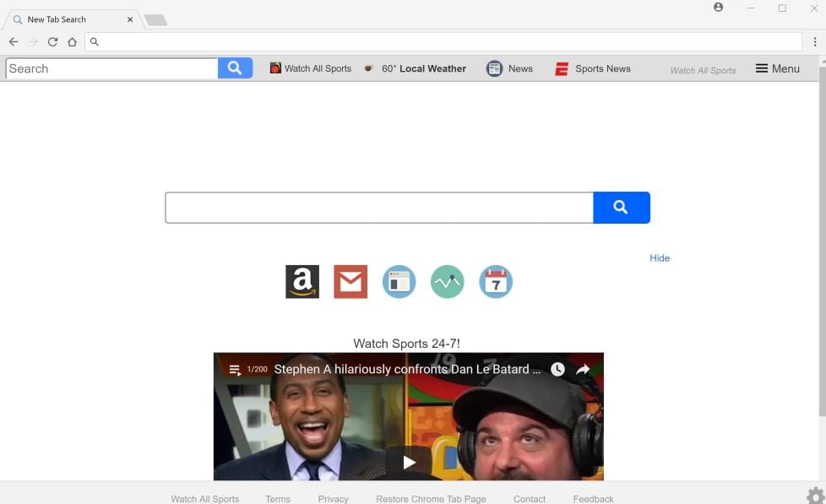
Task: Click the Restore Chrome Tab Page link
Action: click(x=431, y=498)
